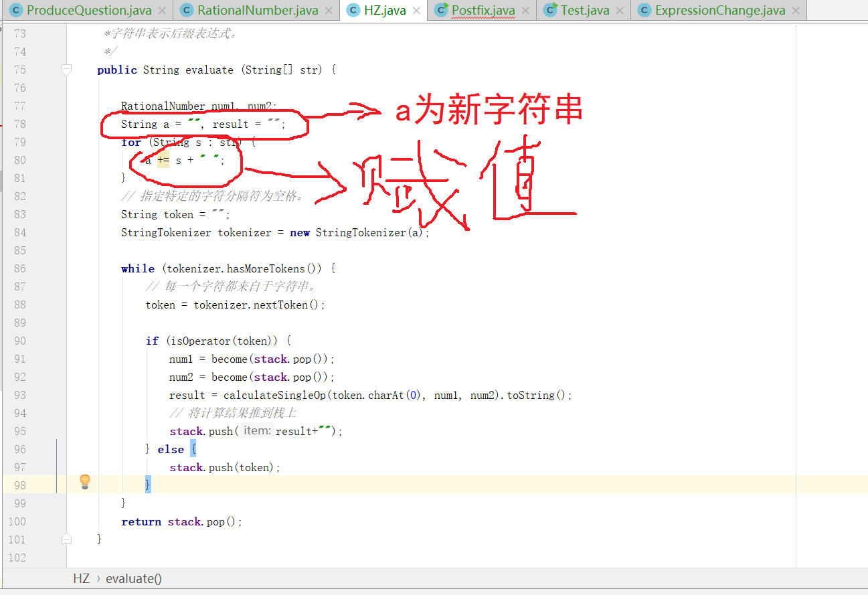
Task: Click the runnable class icon on Postfix.java tab
Action: coord(441,10)
